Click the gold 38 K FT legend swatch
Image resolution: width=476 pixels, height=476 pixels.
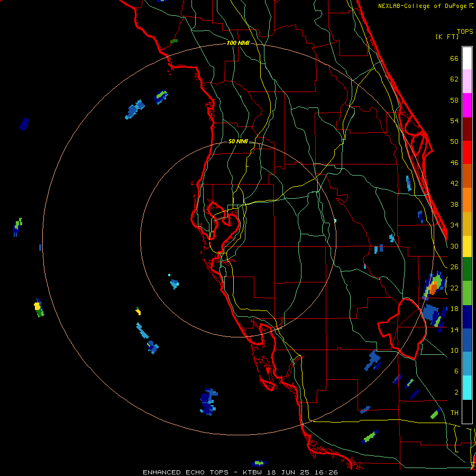(467, 223)
